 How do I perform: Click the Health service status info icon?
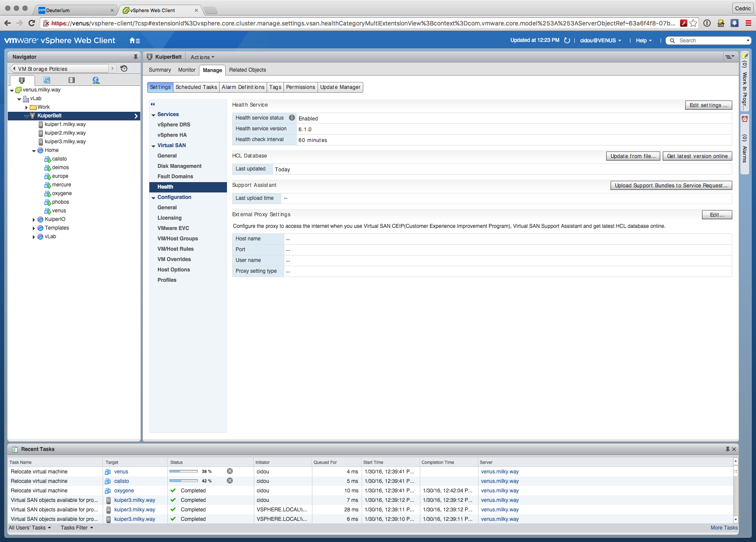pos(292,118)
